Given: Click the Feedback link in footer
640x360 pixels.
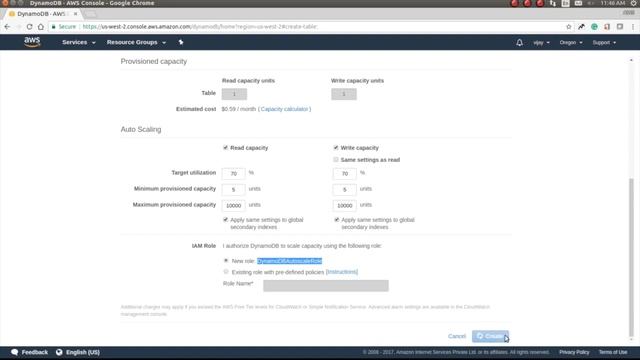Looking at the screenshot, I should (x=35, y=352).
